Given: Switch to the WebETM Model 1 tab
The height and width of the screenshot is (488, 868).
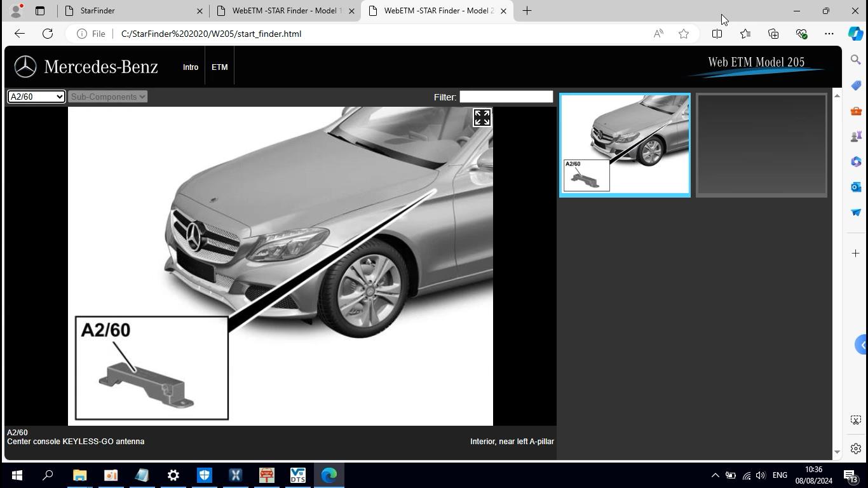Looking at the screenshot, I should (286, 11).
